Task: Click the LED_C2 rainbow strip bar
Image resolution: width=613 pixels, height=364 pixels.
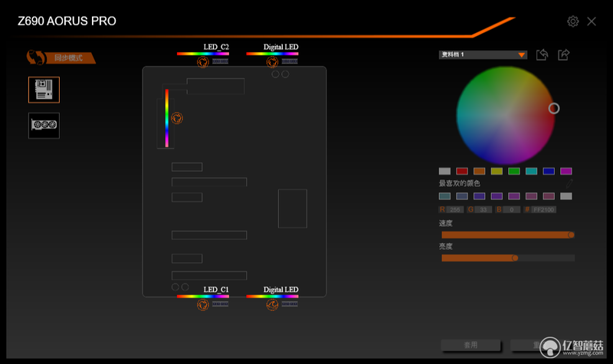Action: coord(202,54)
